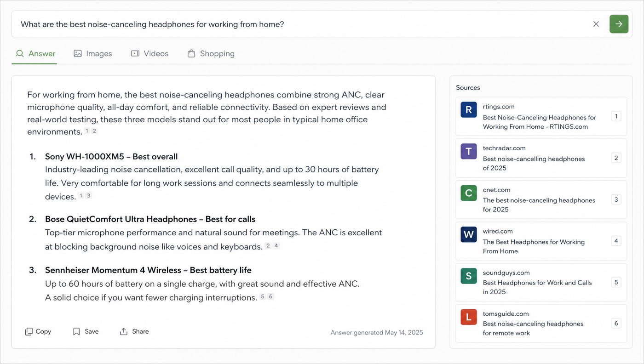The width and height of the screenshot is (644, 364).
Task: Click the 'soundguys.com' domain text
Action: tap(506, 273)
